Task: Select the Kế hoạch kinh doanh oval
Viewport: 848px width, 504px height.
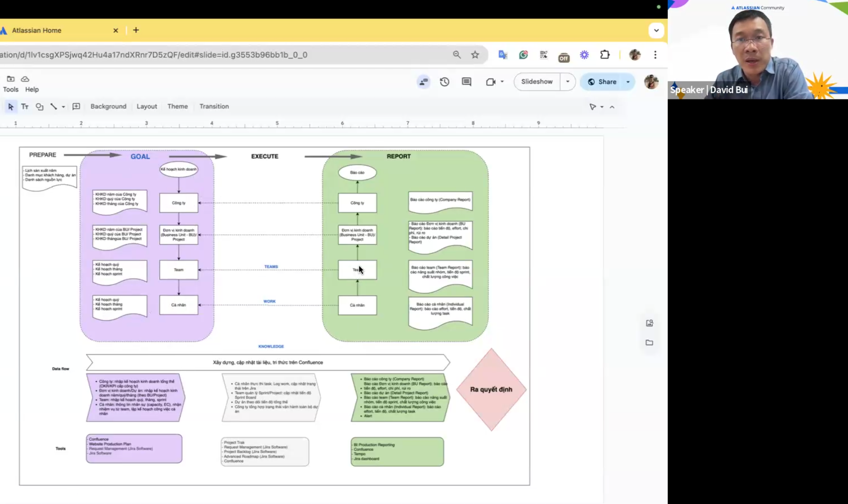Action: point(178,169)
